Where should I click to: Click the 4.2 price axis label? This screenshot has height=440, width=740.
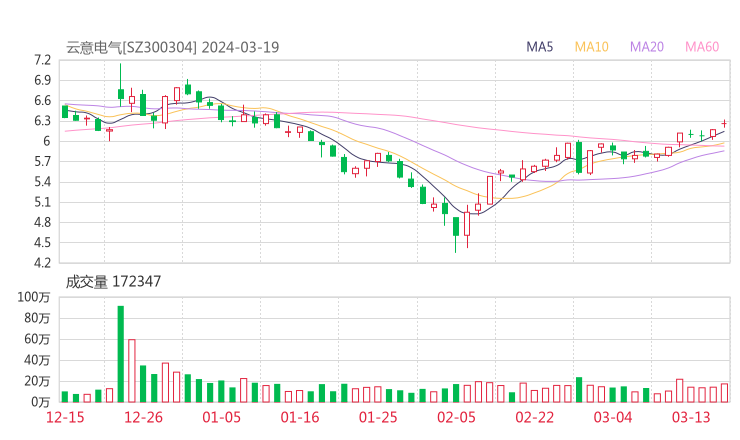(42, 262)
